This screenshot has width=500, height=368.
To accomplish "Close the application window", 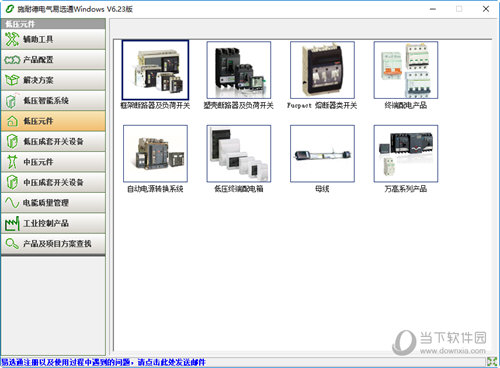I will (x=486, y=9).
